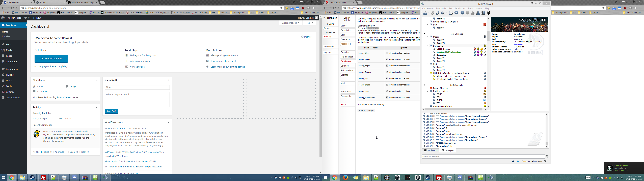The width and height of the screenshot is (644, 181).
Task: Open the contacts manager toolbar icon
Action: 478,13
